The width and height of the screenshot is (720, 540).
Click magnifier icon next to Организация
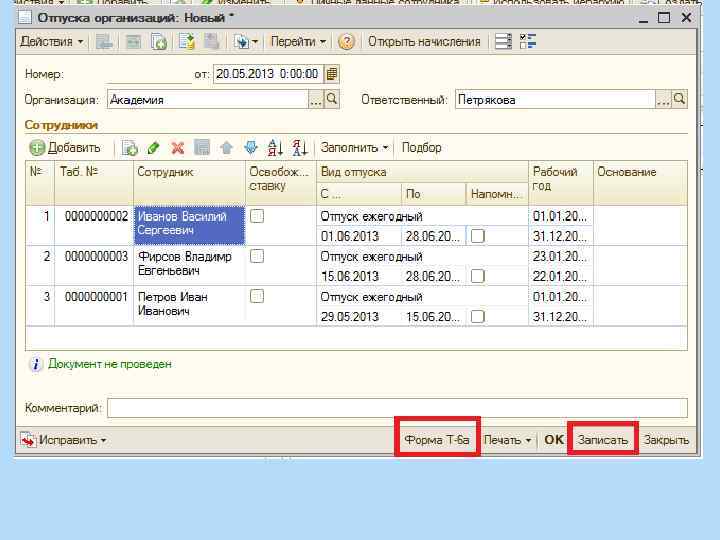coord(332,99)
